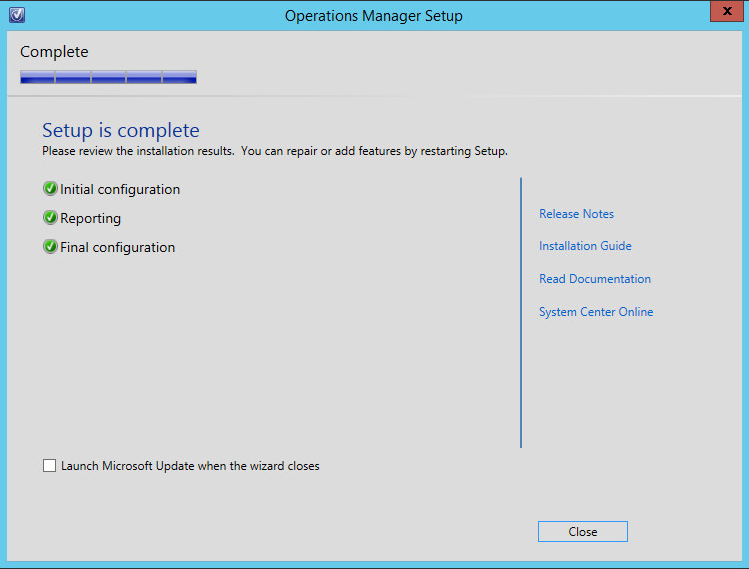
Task: Click the green check beside Final configuration
Action: click(x=50, y=247)
